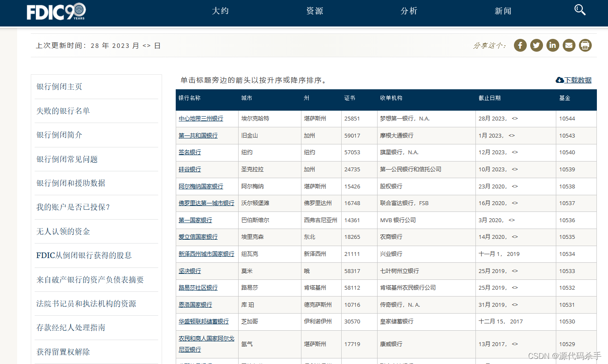
Task: Sort table by 城市 column header
Action: (247, 98)
